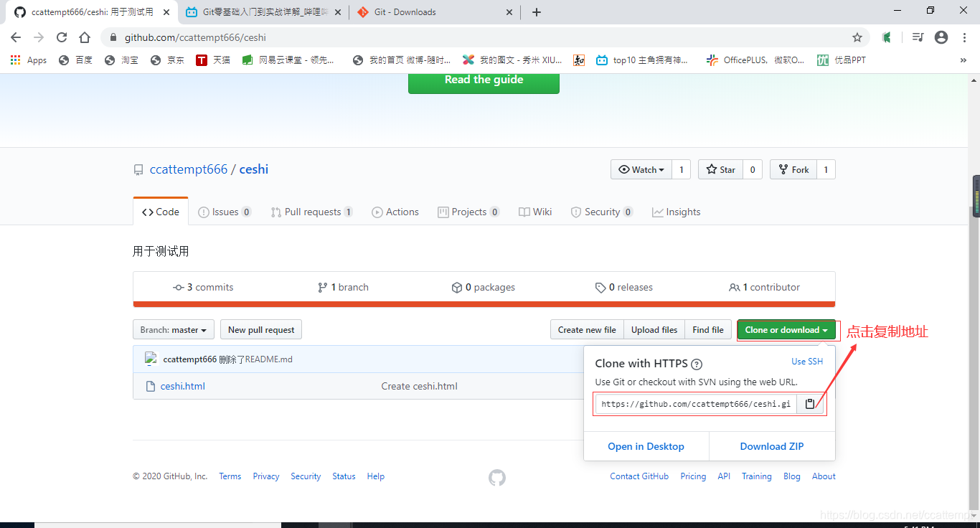Viewport: 980px width, 528px height.
Task: Star the ceshi repository
Action: 720,169
